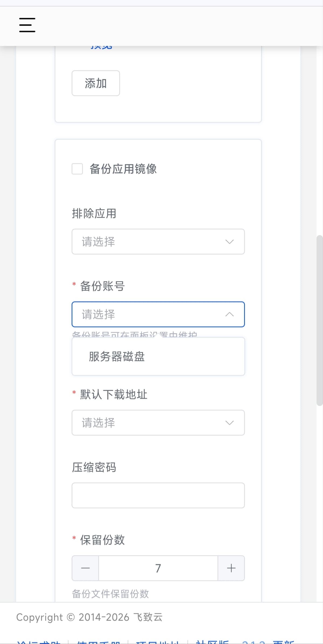Click the chevron-up arrow in 备份账号
The image size is (323, 644).
point(229,314)
